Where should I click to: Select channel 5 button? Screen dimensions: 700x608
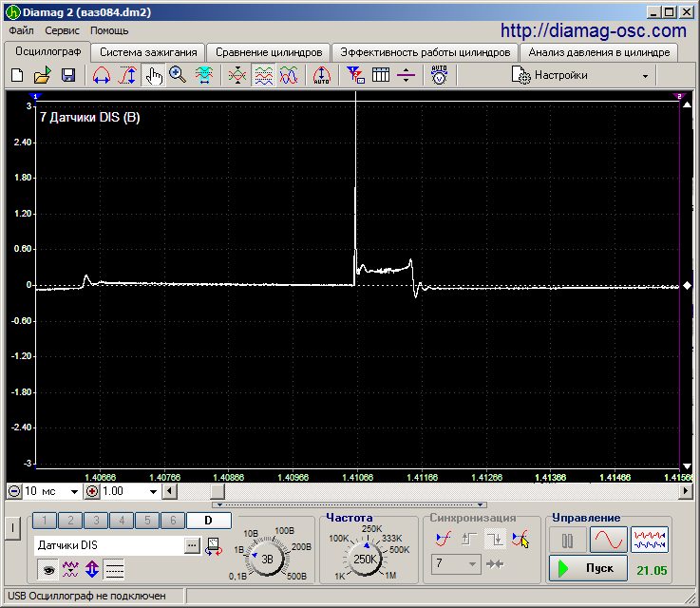click(x=147, y=521)
